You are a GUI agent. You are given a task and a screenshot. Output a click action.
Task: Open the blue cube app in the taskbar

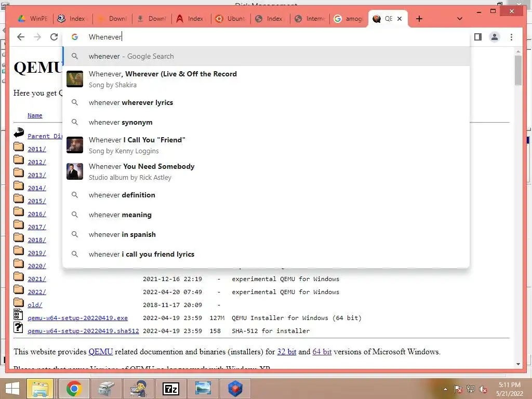(x=235, y=389)
